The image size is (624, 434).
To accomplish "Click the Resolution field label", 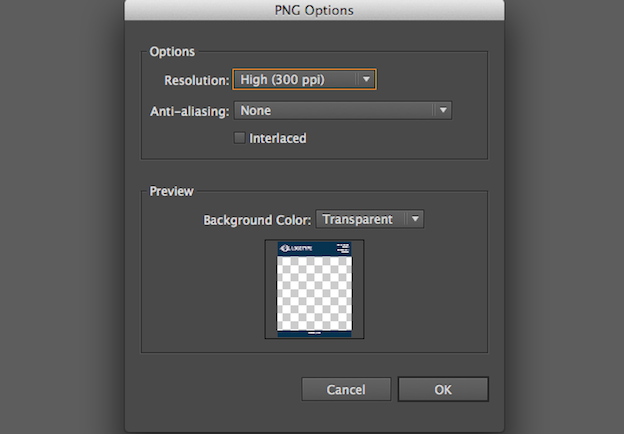I will [195, 79].
